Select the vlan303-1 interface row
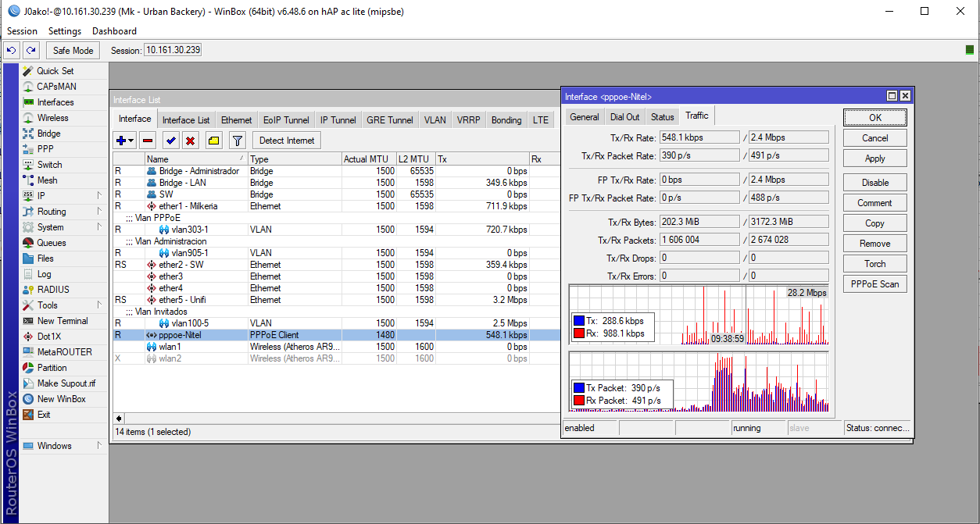Viewport: 980px width, 524px height. [190, 230]
